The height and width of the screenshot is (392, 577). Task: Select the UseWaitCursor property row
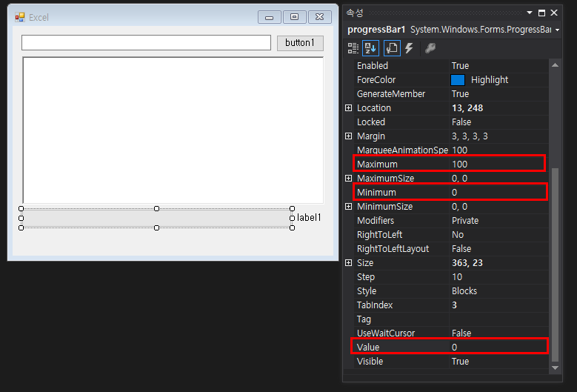451,333
